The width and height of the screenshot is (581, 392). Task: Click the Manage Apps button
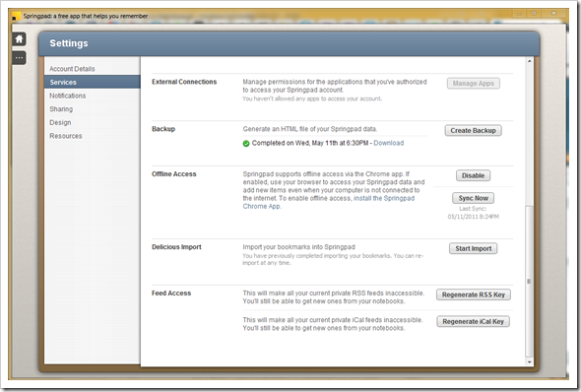[x=474, y=84]
